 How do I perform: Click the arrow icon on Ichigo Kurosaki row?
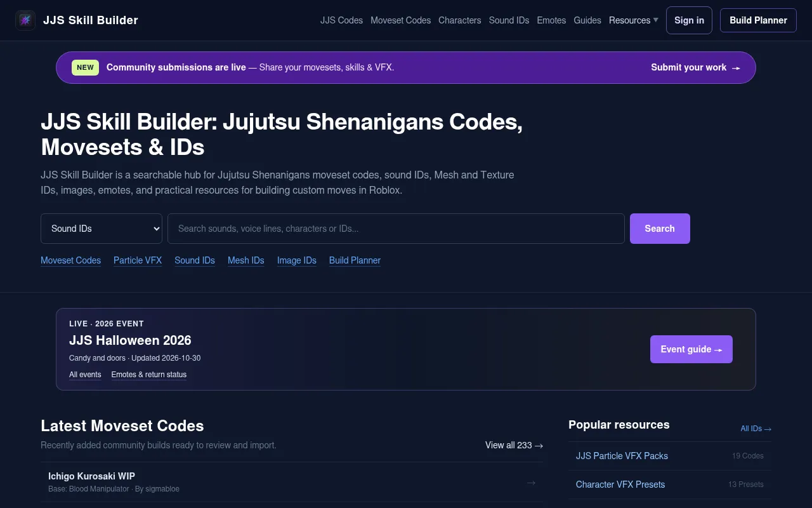click(x=531, y=483)
